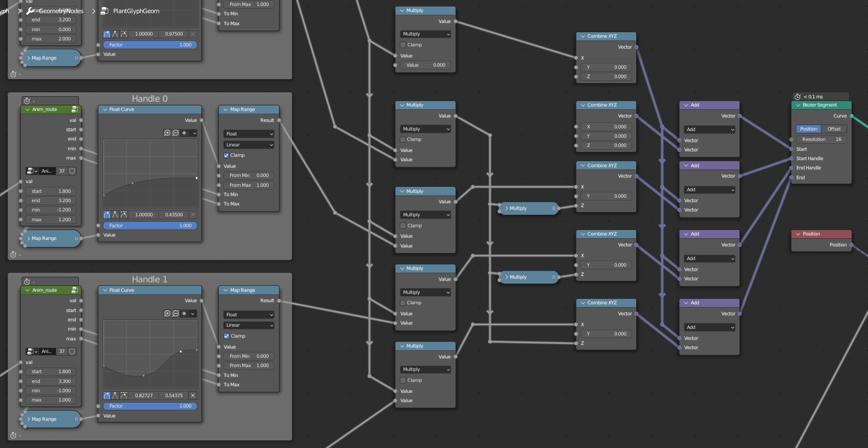Select PlantGlyphGeom in the breadcrumb
Viewport: 868px width, 448px height.
click(136, 11)
